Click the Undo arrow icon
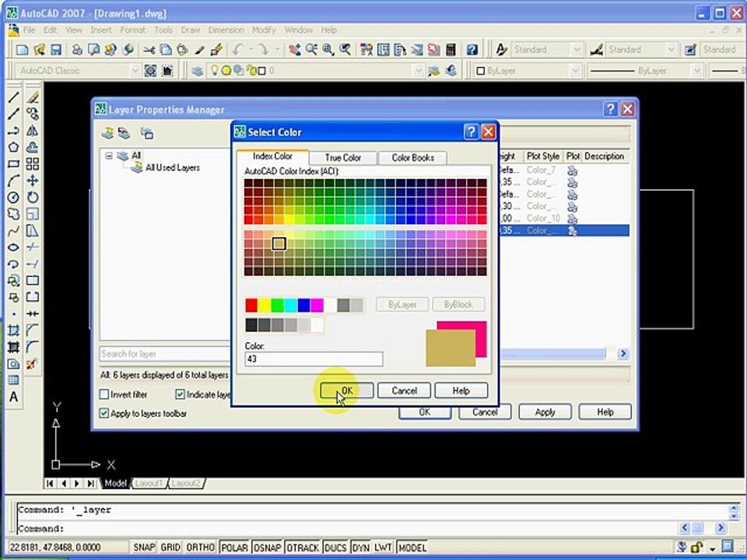The image size is (747, 560). (237, 50)
